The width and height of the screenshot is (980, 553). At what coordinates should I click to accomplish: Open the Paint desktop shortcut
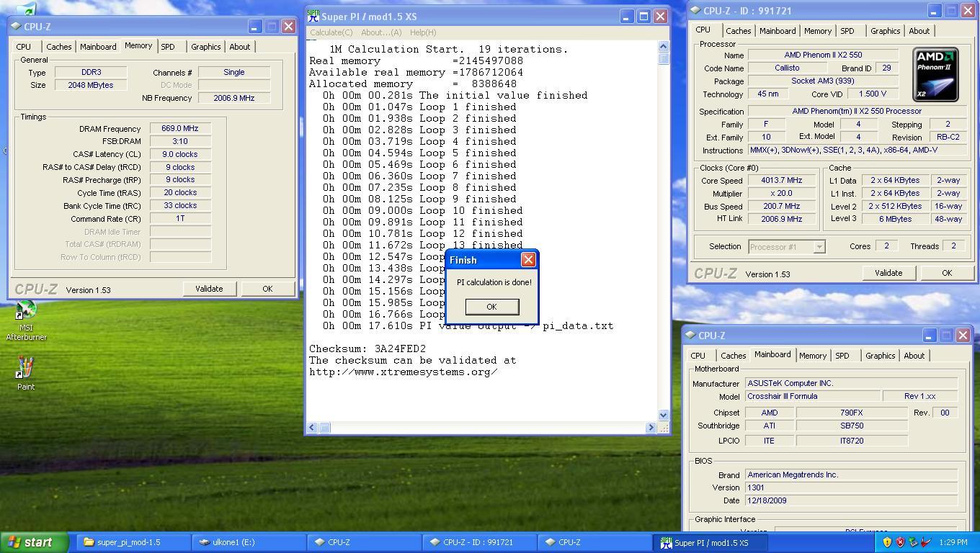pyautogui.click(x=26, y=373)
